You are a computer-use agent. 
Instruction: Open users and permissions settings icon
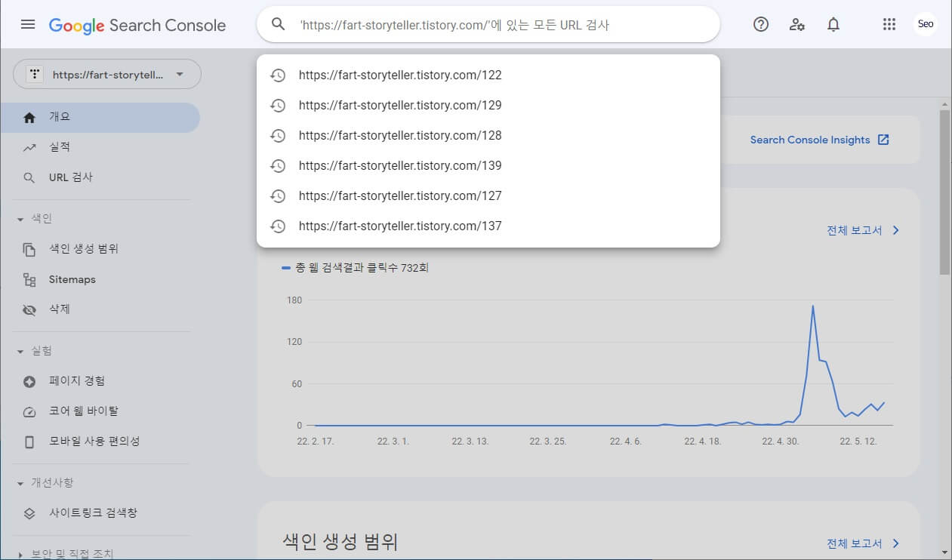(797, 24)
